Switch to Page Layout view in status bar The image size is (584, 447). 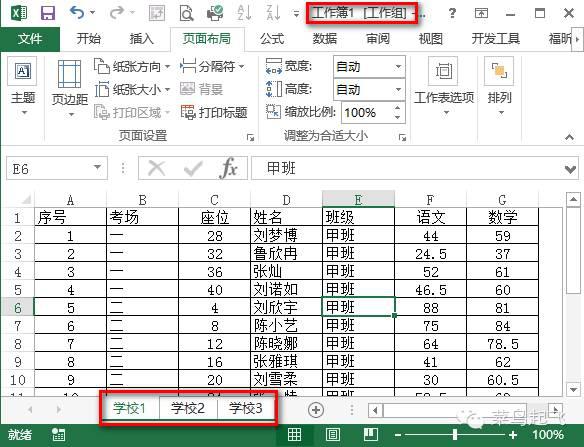[x=333, y=434]
